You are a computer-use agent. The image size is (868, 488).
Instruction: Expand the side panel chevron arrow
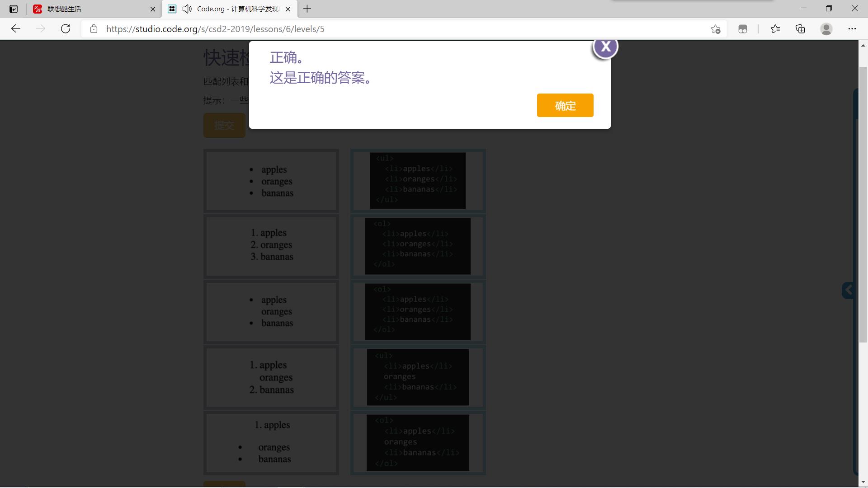[x=848, y=291]
